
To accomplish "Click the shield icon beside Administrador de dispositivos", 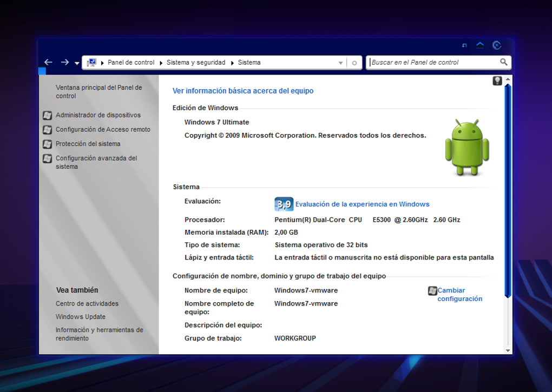I will (x=48, y=115).
